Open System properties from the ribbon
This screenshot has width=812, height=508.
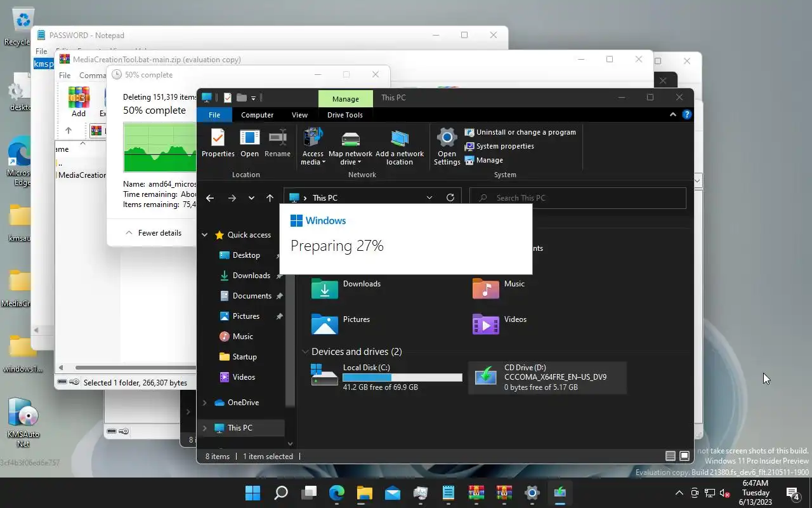pos(499,146)
